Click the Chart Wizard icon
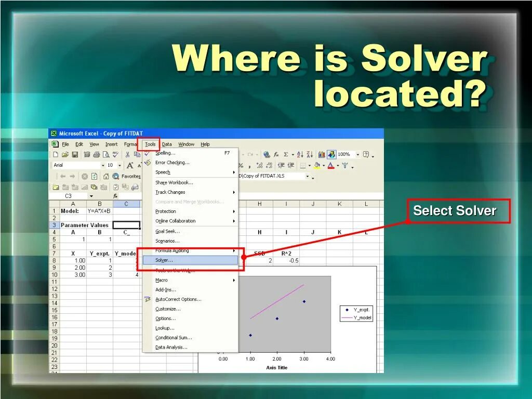This screenshot has height=399, width=532. click(322, 155)
